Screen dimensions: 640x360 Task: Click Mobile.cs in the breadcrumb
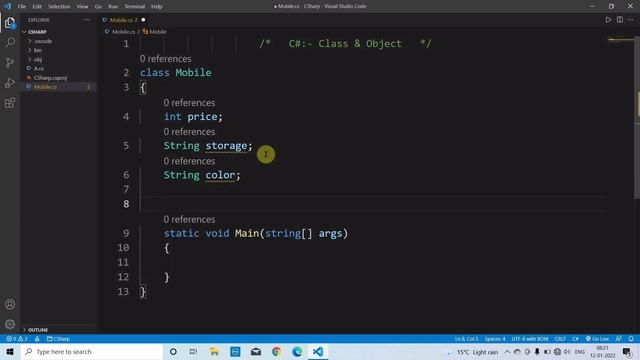(123, 31)
